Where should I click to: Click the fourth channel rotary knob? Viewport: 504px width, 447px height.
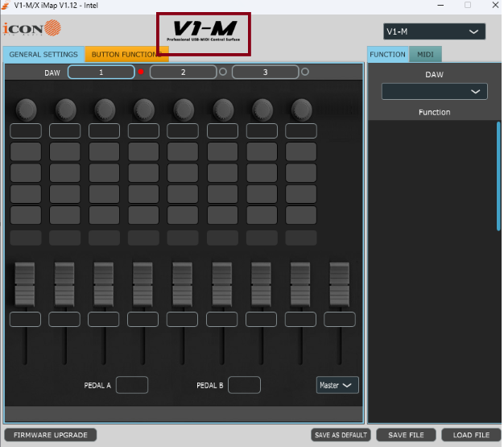[x=144, y=110]
